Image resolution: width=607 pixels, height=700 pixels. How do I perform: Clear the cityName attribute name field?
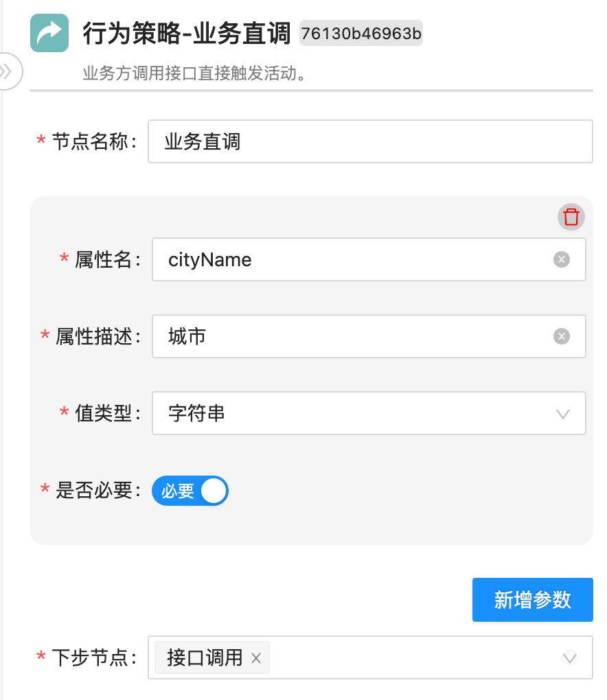coord(562,259)
